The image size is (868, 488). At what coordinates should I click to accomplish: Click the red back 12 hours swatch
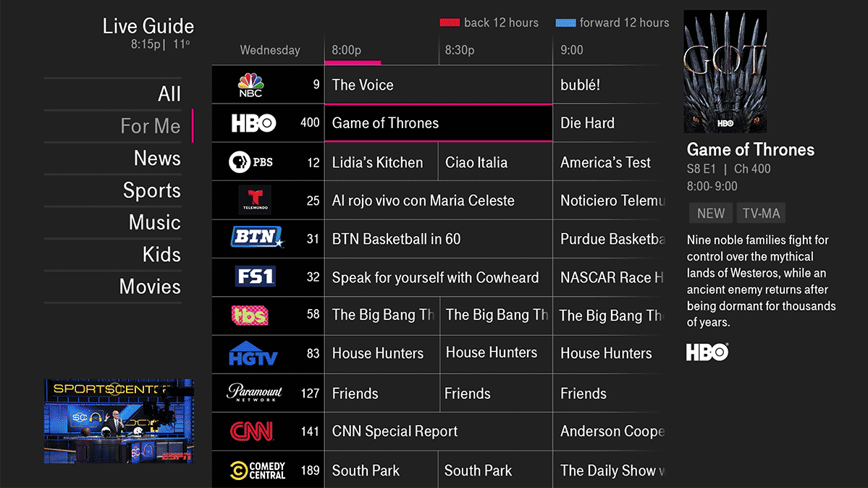pyautogui.click(x=450, y=23)
